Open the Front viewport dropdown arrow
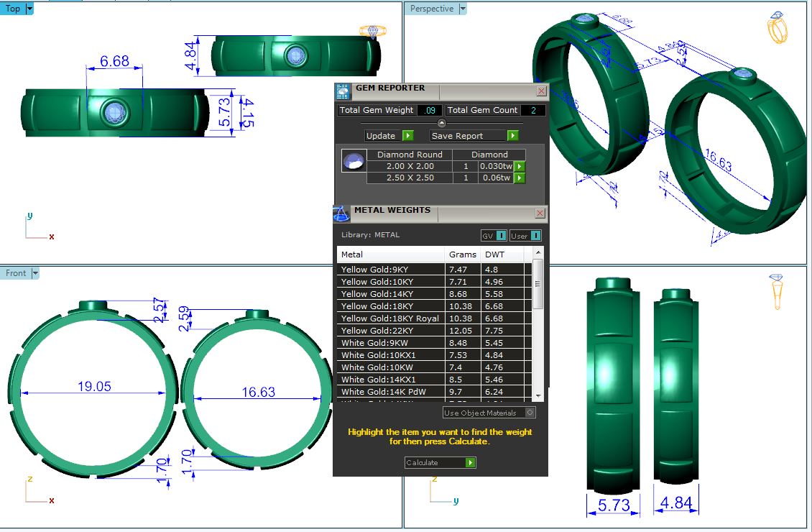 35,273
